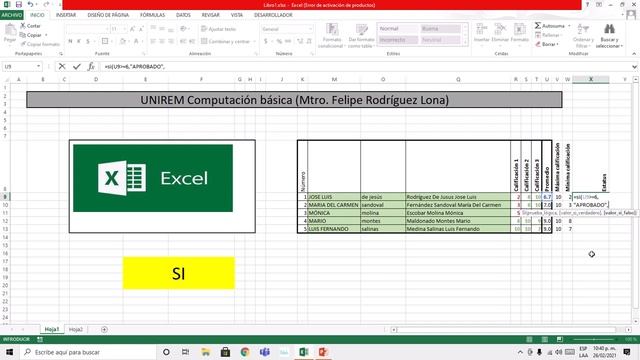Open the Autosuma dropdown arrow

pos(569,26)
